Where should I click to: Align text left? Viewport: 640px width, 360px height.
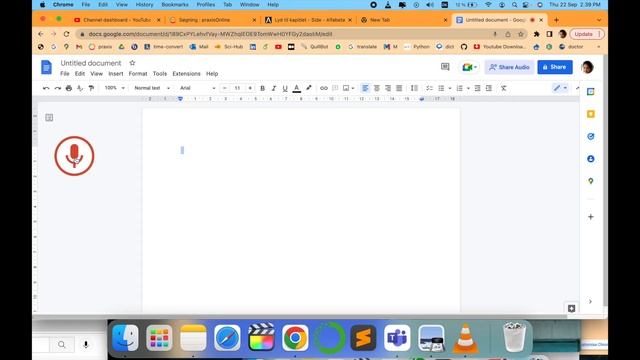tap(365, 88)
